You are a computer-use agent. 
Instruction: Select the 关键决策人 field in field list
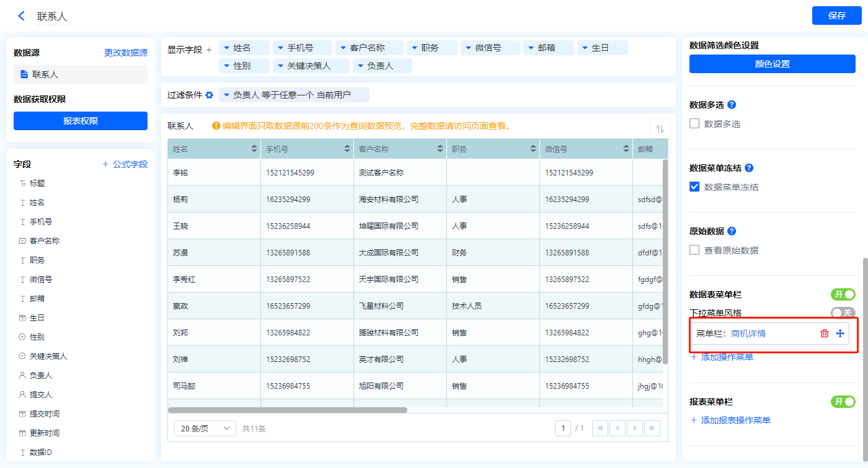[48, 356]
